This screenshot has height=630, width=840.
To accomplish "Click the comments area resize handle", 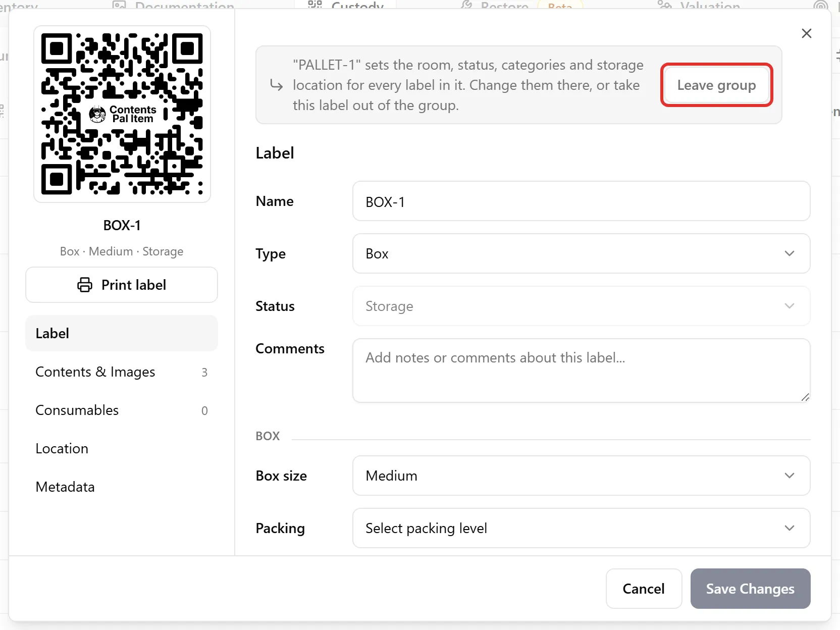I will pyautogui.click(x=805, y=397).
